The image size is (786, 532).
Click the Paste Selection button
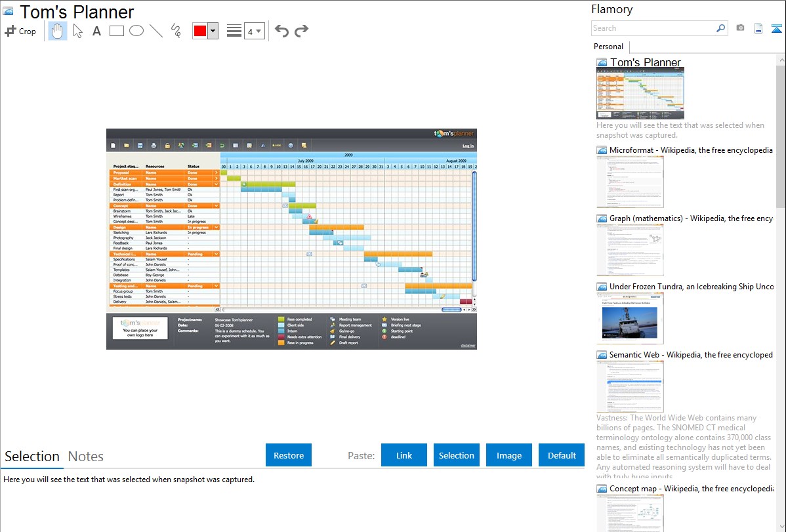click(x=456, y=455)
